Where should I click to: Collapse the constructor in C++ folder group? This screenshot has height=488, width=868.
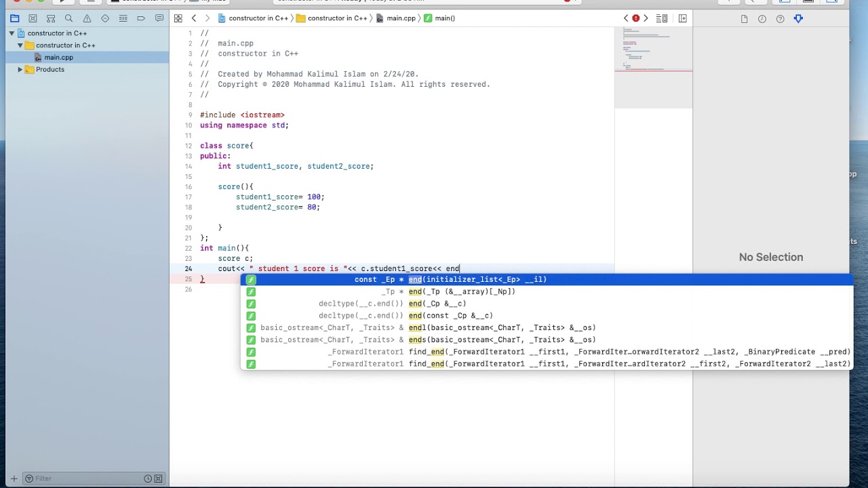click(20, 45)
